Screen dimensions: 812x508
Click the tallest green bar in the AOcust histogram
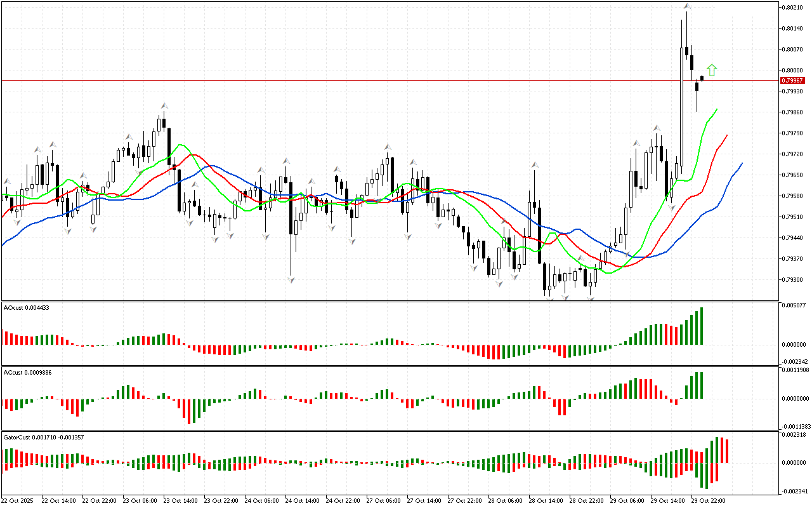[x=702, y=326]
